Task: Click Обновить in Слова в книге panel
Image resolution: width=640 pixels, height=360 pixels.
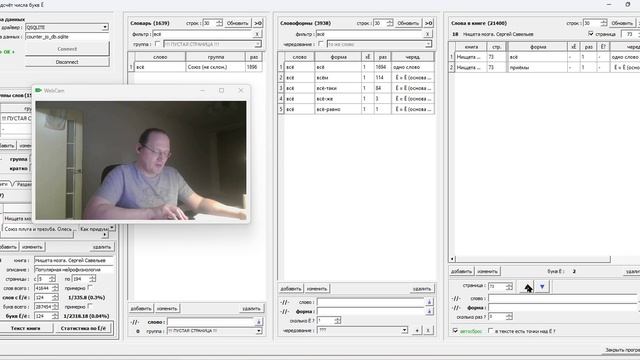Action: pyautogui.click(x=622, y=23)
